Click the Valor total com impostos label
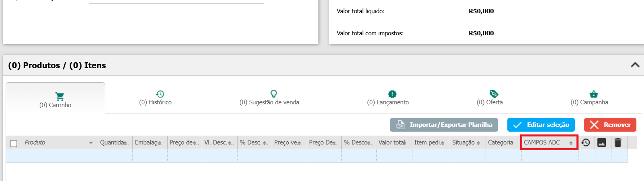 370,33
